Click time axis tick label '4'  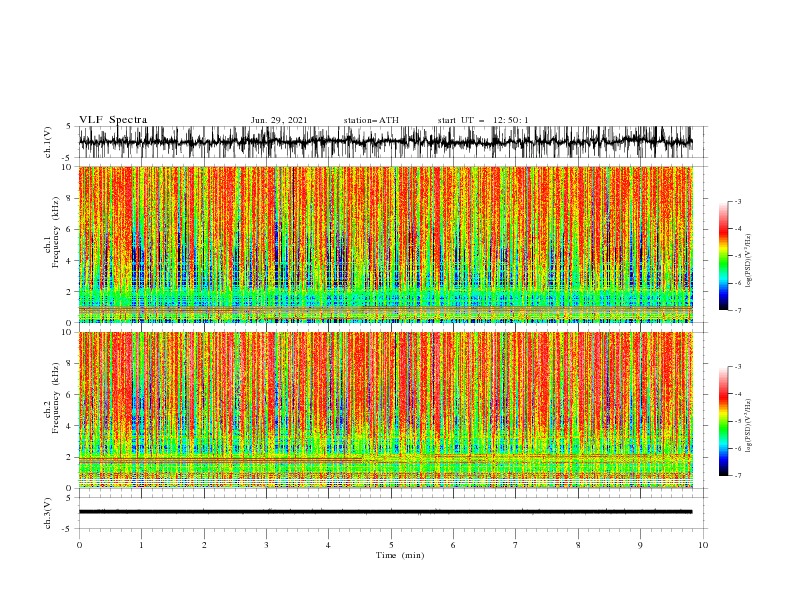[328, 545]
